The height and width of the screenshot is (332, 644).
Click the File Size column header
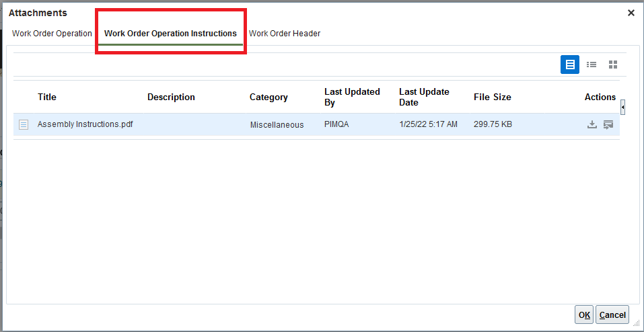(x=493, y=97)
